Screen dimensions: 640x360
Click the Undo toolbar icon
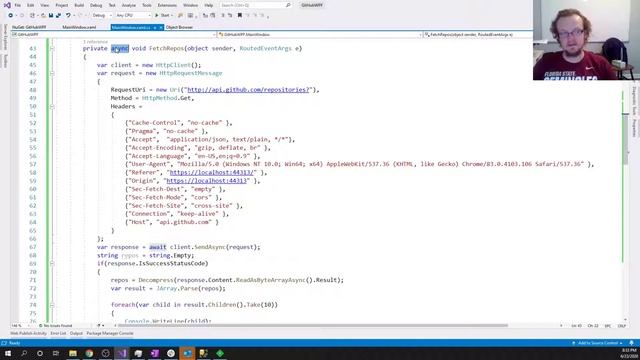pos(68,16)
